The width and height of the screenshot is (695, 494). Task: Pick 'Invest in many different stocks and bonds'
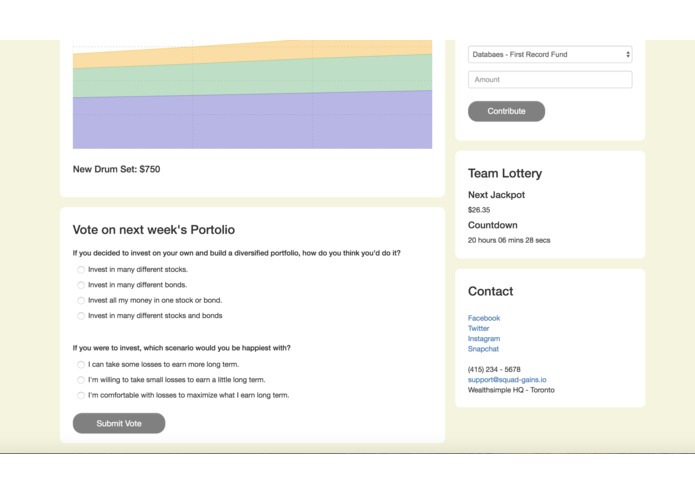click(x=81, y=316)
